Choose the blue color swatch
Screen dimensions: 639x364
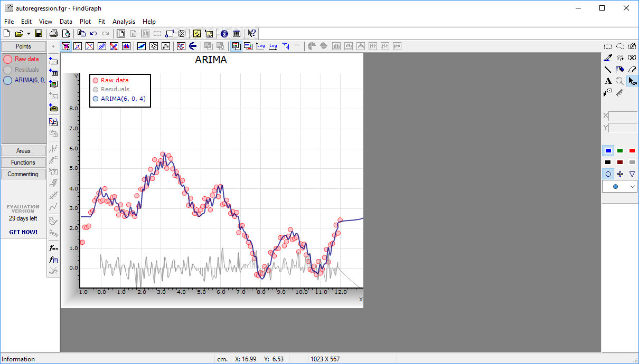pyautogui.click(x=608, y=151)
